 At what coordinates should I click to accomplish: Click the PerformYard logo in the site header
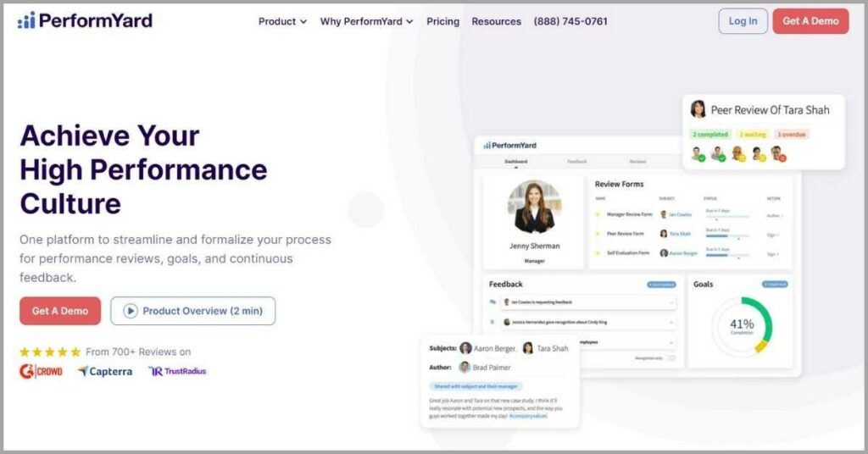coord(85,21)
